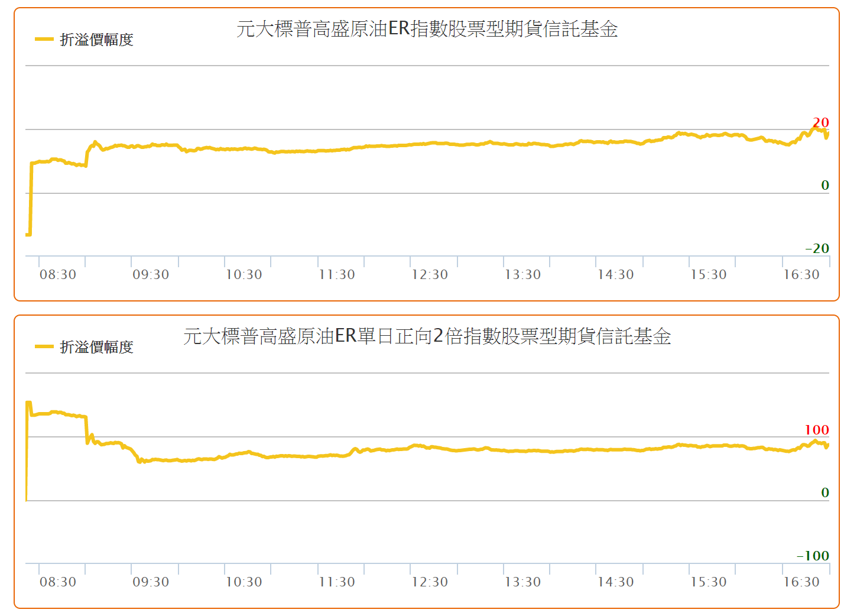Pick "16:30" on the 單日正向2倍 chart axis
This screenshot has height=616, width=857.
click(x=801, y=582)
